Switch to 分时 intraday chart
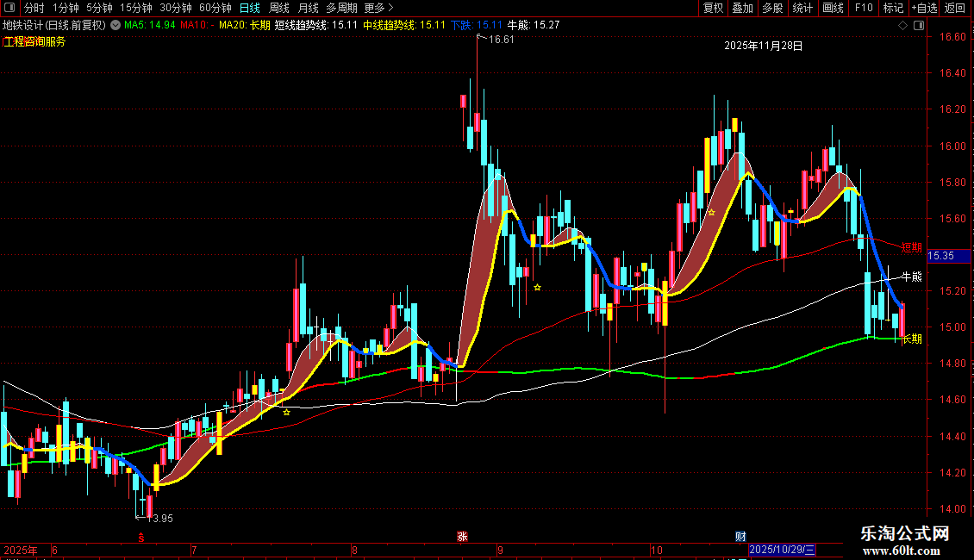Viewport: 974px width, 560px height. click(34, 8)
